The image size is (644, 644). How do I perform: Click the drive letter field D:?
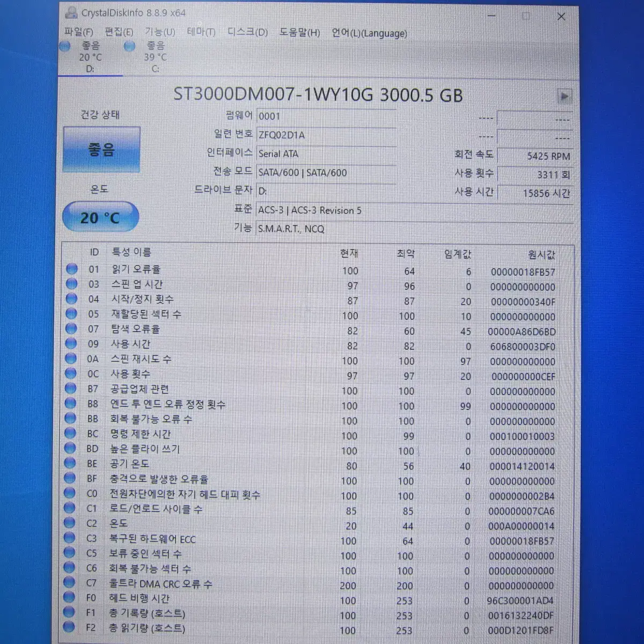click(x=326, y=191)
